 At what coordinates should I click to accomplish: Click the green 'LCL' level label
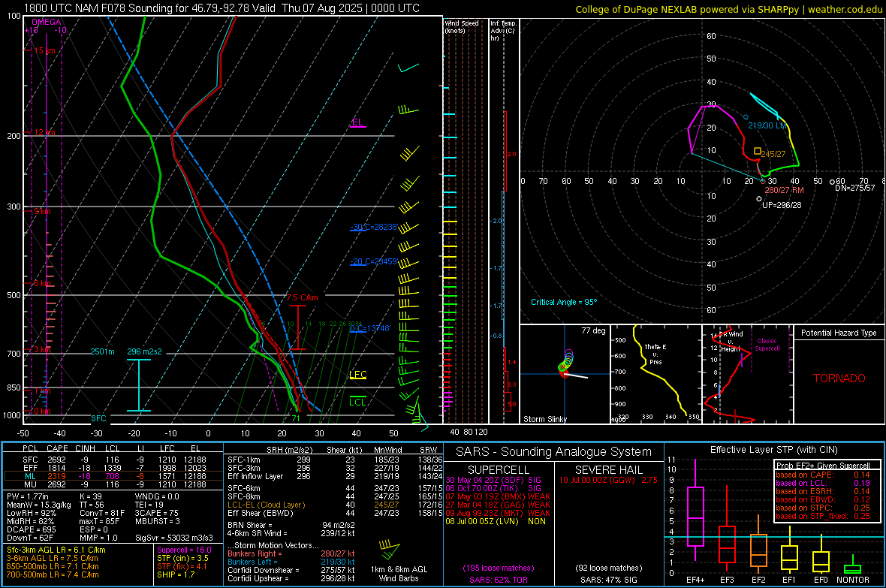pyautogui.click(x=357, y=402)
